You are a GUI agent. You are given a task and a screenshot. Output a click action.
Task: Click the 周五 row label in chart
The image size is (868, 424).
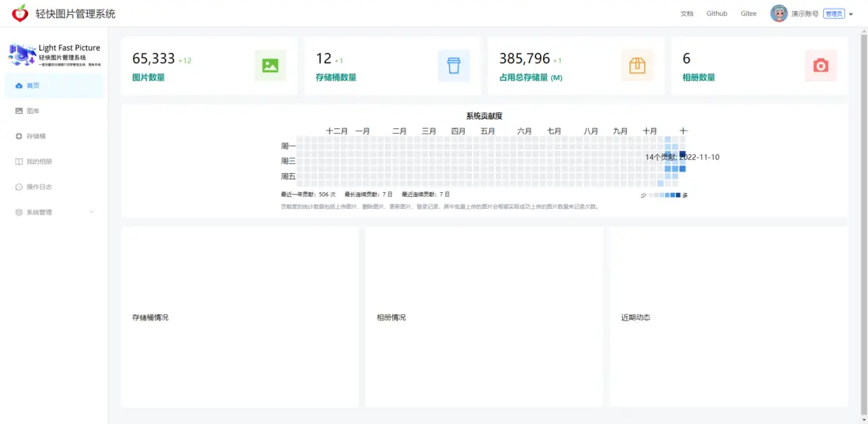click(289, 177)
